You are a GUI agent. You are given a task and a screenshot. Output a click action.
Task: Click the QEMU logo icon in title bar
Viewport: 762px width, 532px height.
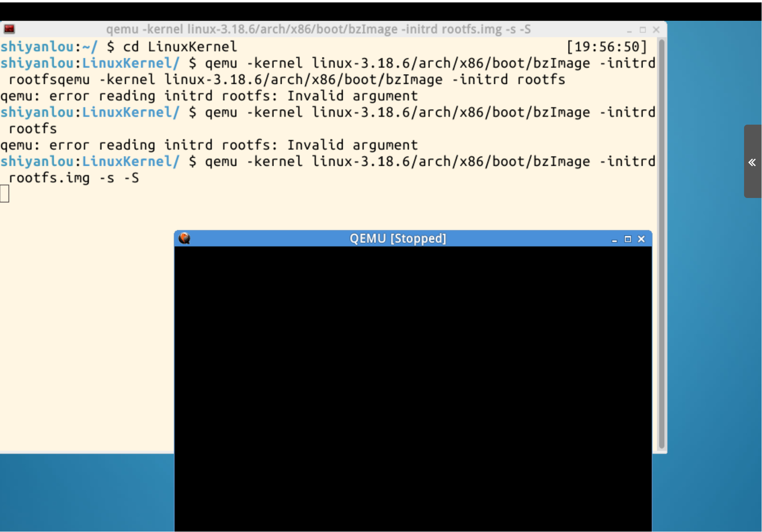click(x=185, y=238)
